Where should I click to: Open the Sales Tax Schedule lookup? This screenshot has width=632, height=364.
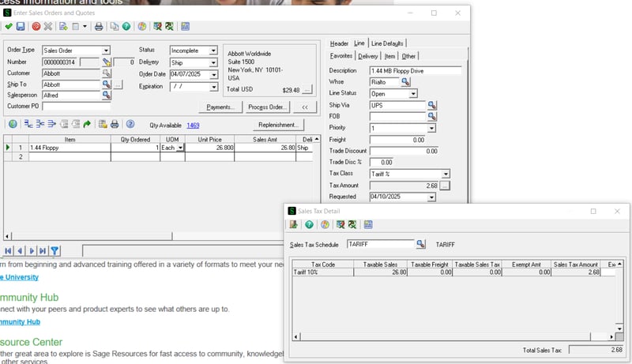point(421,245)
